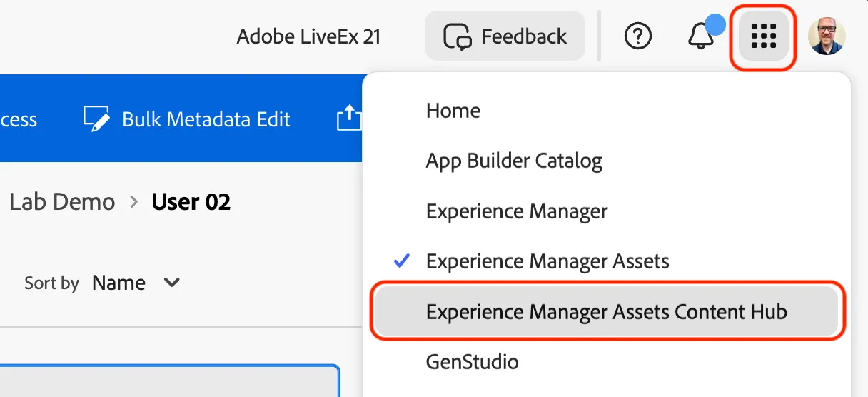Open the Help question mark icon
868x397 pixels.
point(637,36)
